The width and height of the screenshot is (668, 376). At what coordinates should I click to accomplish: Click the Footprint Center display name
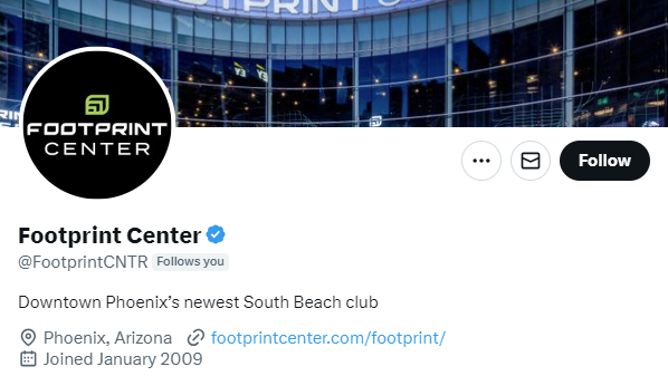coord(109,235)
